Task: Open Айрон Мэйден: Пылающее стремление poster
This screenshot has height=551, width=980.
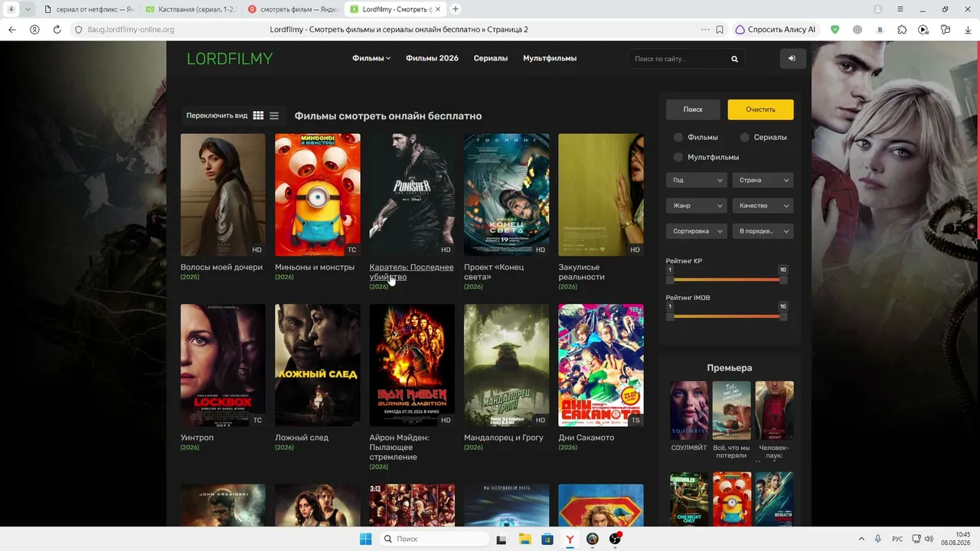Action: click(x=412, y=365)
